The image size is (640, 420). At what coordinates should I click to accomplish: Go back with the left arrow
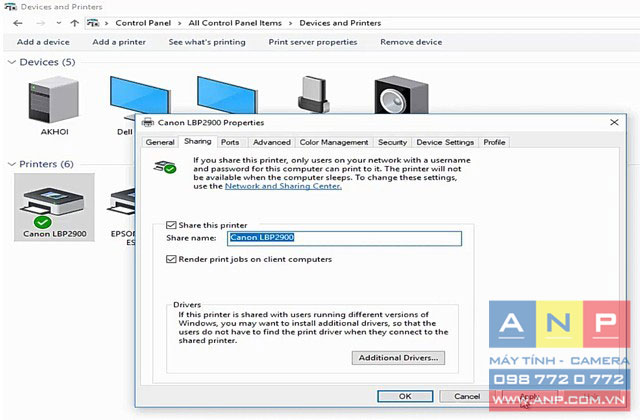click(x=18, y=23)
